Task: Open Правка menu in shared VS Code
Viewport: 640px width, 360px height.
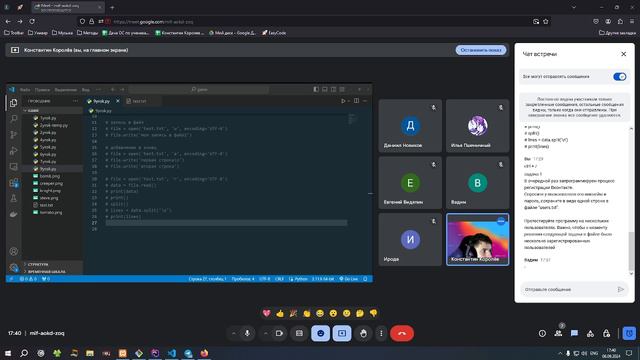Action: click(42, 89)
